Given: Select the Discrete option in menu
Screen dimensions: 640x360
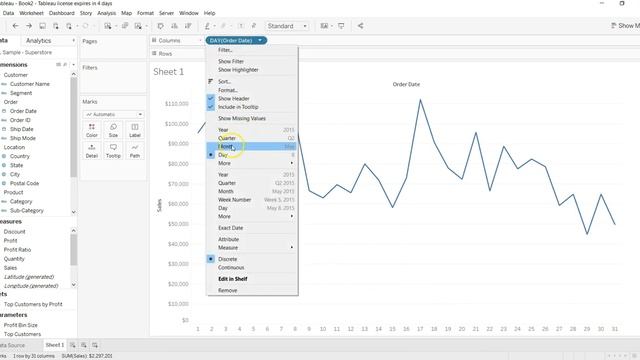Looking at the screenshot, I should 251,259.
